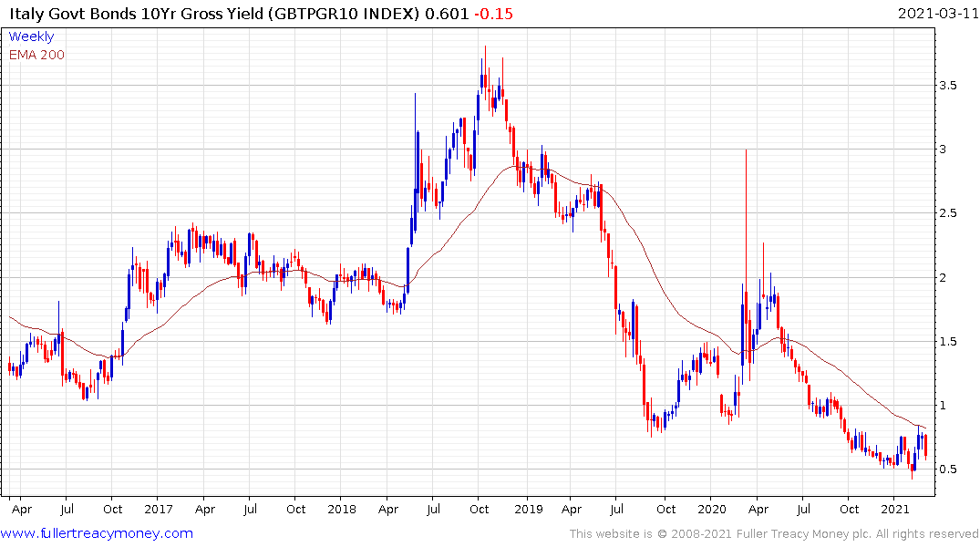Click the first 'Apr' x-axis label before 2017
The image size is (980, 547).
(22, 509)
